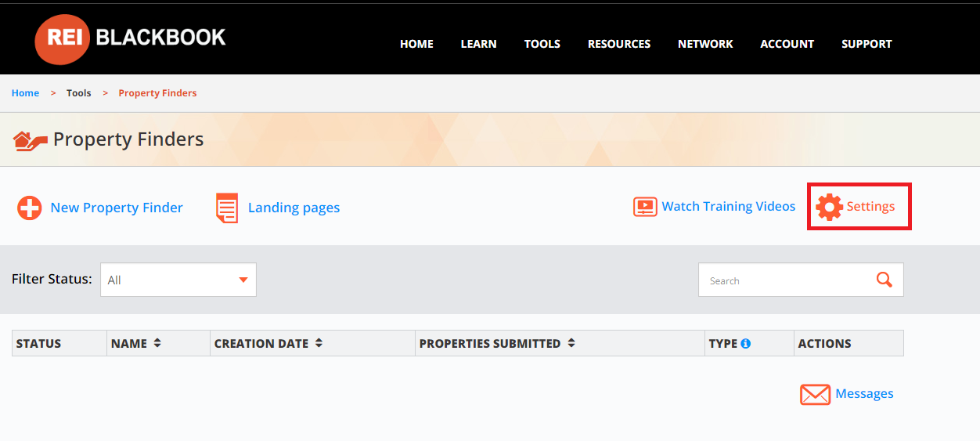Open the SUPPORT menu
The height and width of the screenshot is (441, 980).
(867, 44)
